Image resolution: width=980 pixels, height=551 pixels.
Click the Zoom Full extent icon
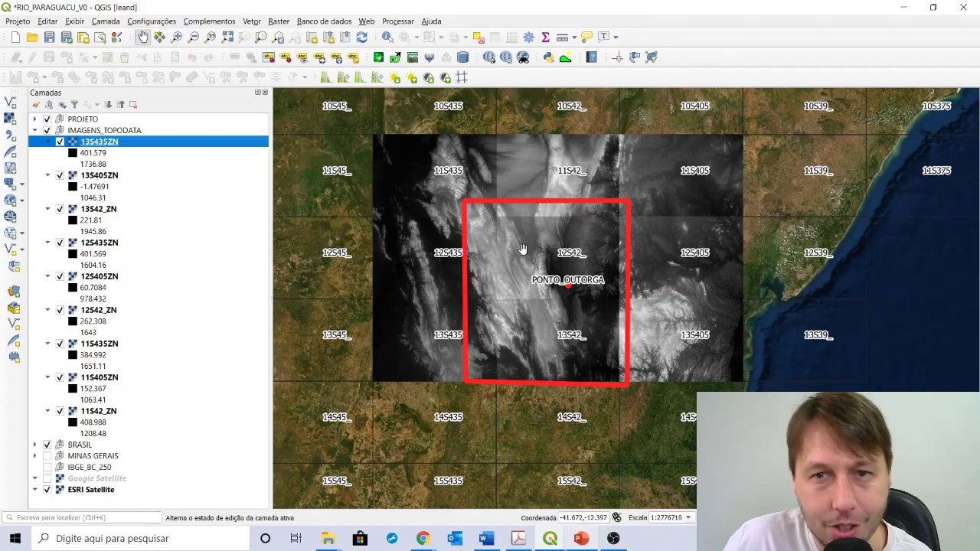227,37
